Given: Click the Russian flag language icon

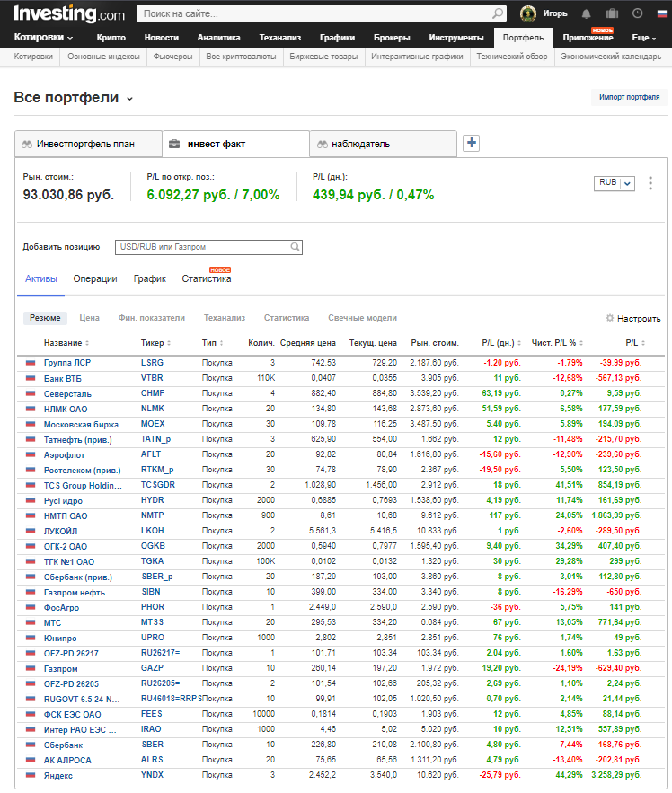Looking at the screenshot, I should [x=662, y=13].
